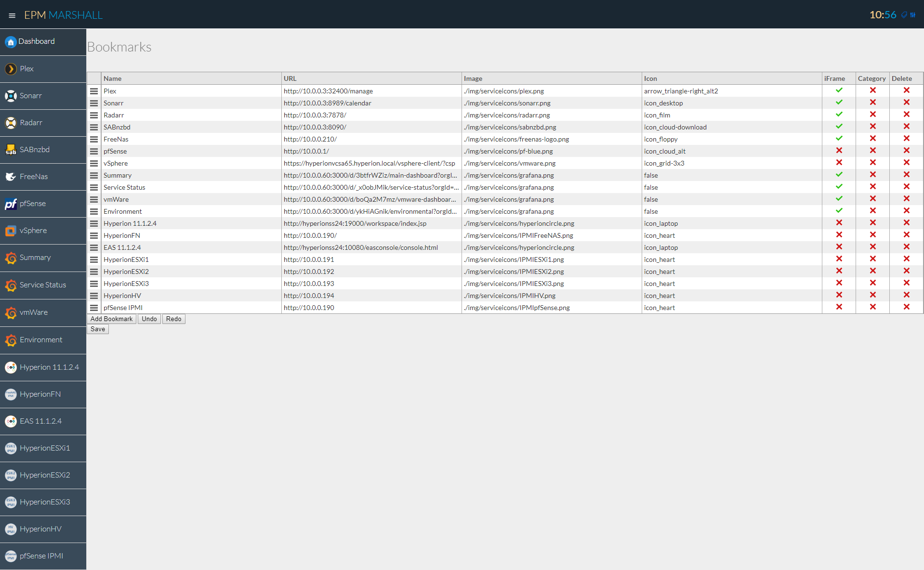Click the Sonarr sidebar icon
This screenshot has height=570, width=924.
11,96
